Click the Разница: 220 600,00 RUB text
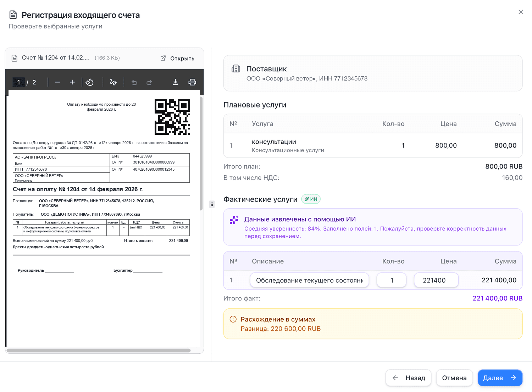Screen dimensions: 532x392 281,329
